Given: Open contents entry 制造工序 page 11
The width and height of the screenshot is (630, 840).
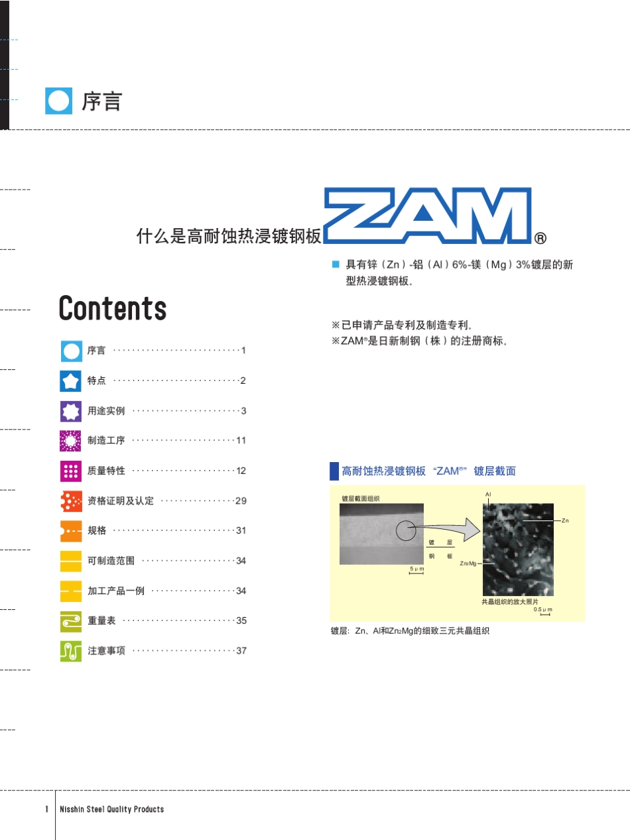Looking at the screenshot, I should [166, 441].
